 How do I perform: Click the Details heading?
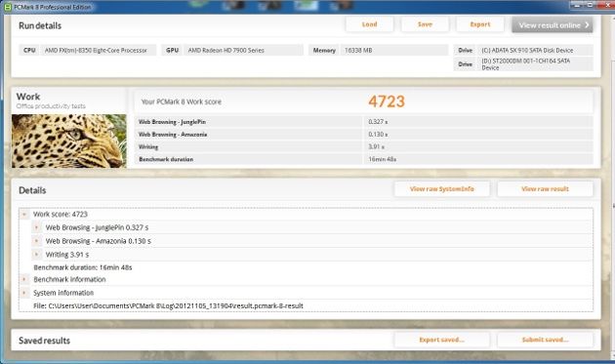(x=32, y=190)
